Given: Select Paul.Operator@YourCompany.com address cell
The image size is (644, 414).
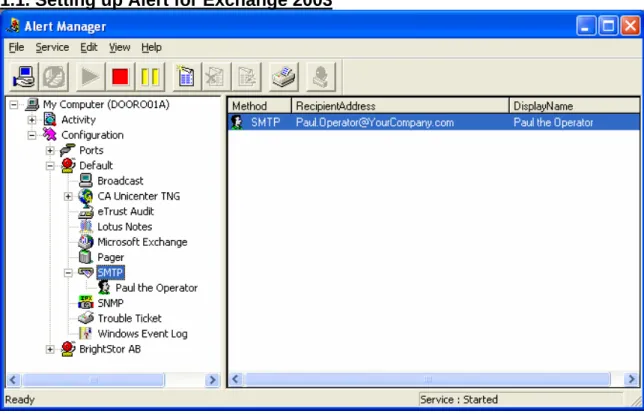Looking at the screenshot, I should (x=375, y=122).
